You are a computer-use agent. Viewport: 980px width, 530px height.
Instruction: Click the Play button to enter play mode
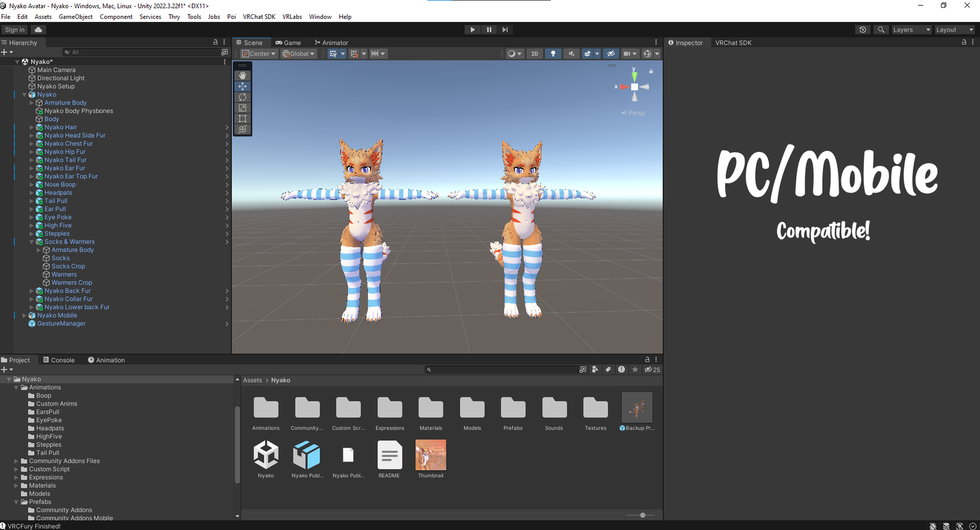(472, 29)
